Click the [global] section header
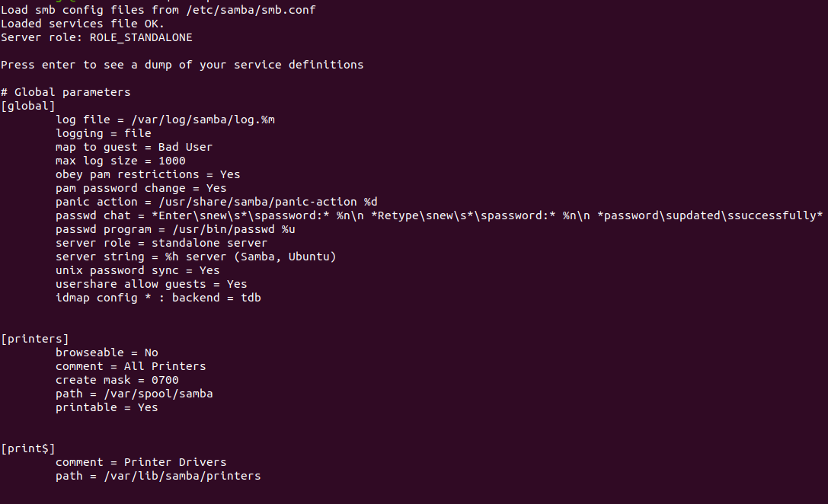The width and height of the screenshot is (828, 504). tap(28, 106)
